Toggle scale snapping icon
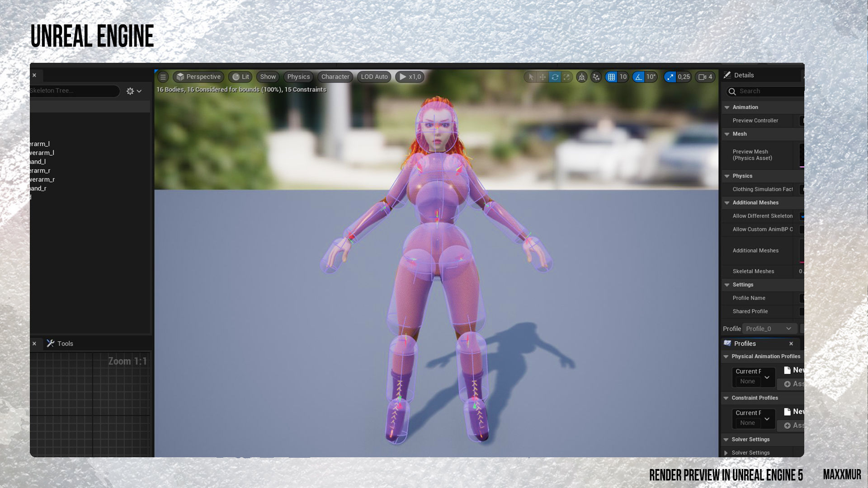The image size is (868, 488). point(670,77)
